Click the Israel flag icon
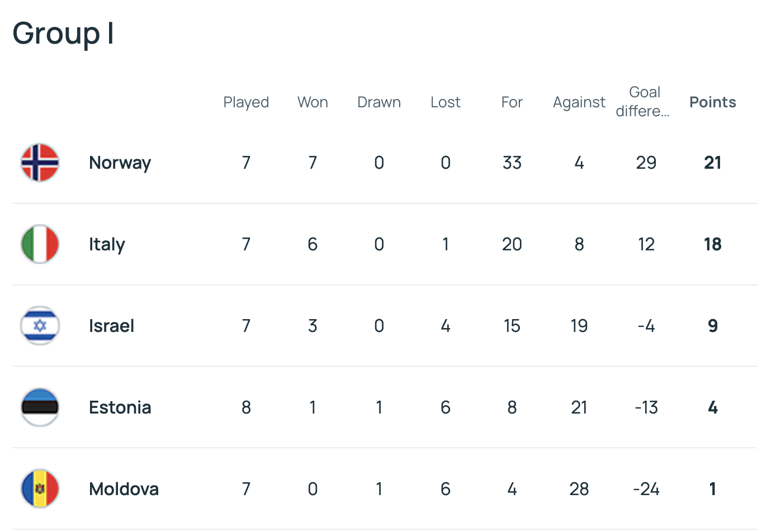The image size is (757, 532). coord(40,326)
